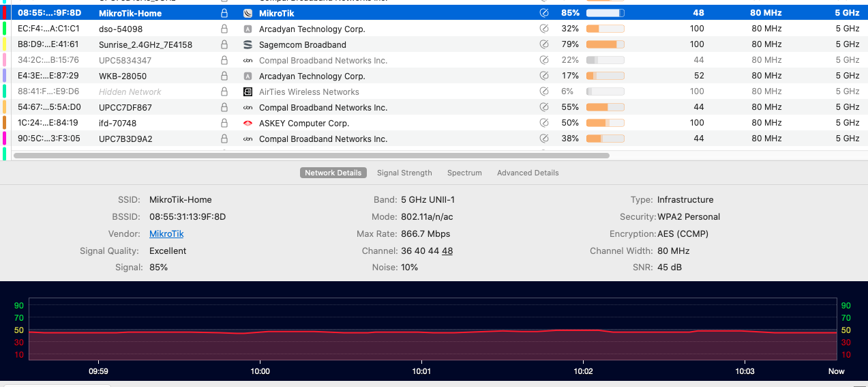The height and width of the screenshot is (387, 868).
Task: Select the MikroTik-Home network row
Action: pyautogui.click(x=434, y=13)
